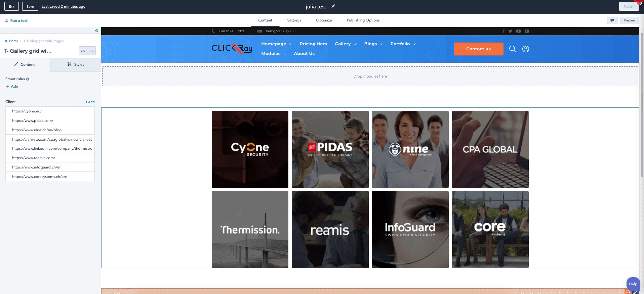Screen dimensions: 644x294
Task: Select the https://www.coresystems.ch/en/ client row
Action: [50, 177]
